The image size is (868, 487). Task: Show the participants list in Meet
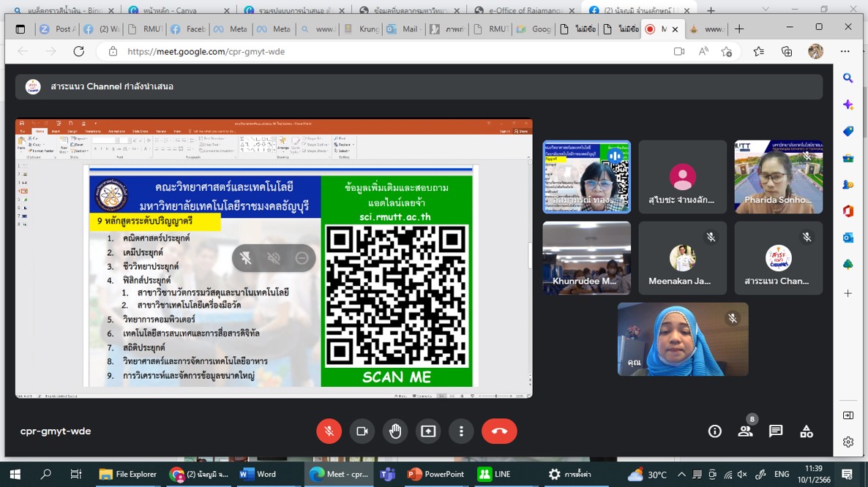(745, 431)
